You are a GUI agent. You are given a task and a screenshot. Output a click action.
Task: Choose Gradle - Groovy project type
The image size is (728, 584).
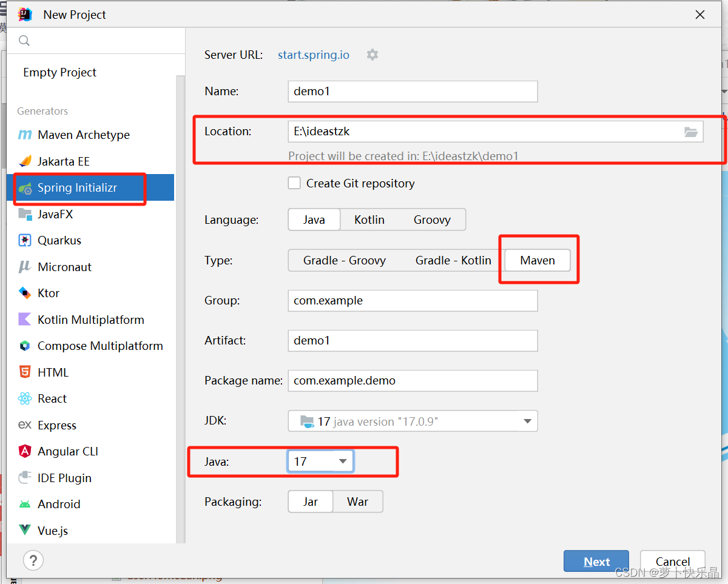(345, 260)
